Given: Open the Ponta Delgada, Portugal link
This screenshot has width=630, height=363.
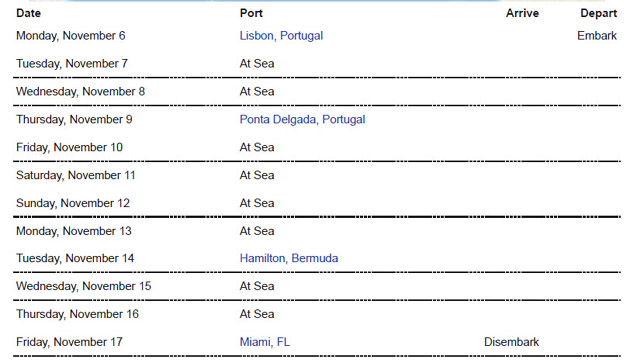Looking at the screenshot, I should tap(303, 119).
